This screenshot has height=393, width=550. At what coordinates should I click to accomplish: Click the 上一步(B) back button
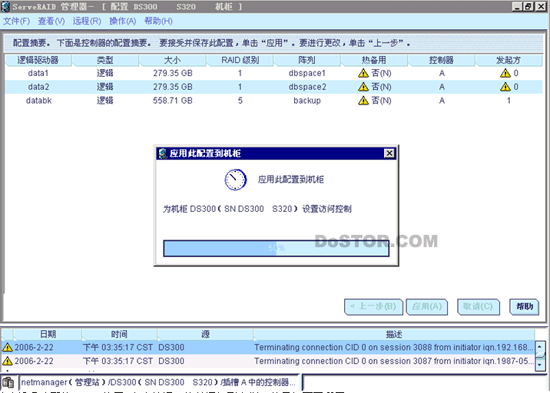point(374,307)
